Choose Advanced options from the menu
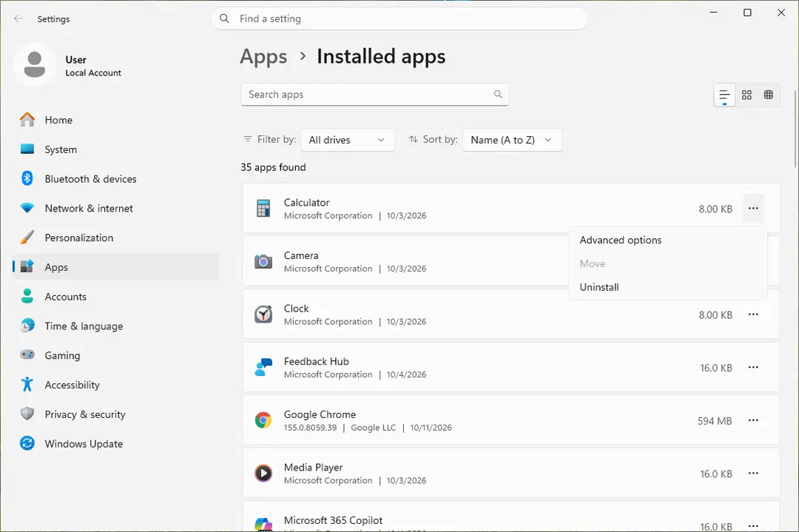The width and height of the screenshot is (799, 532). pyautogui.click(x=667, y=240)
